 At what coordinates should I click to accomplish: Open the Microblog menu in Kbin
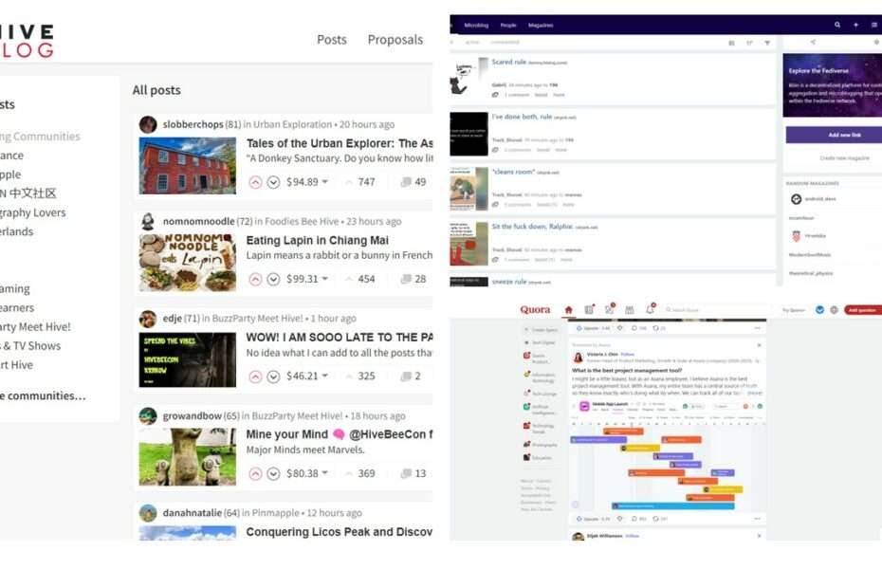476,26
